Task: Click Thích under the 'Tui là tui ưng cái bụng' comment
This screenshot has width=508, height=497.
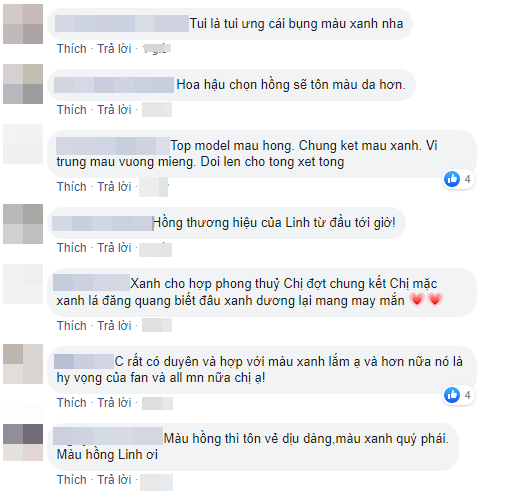Action: 72,49
